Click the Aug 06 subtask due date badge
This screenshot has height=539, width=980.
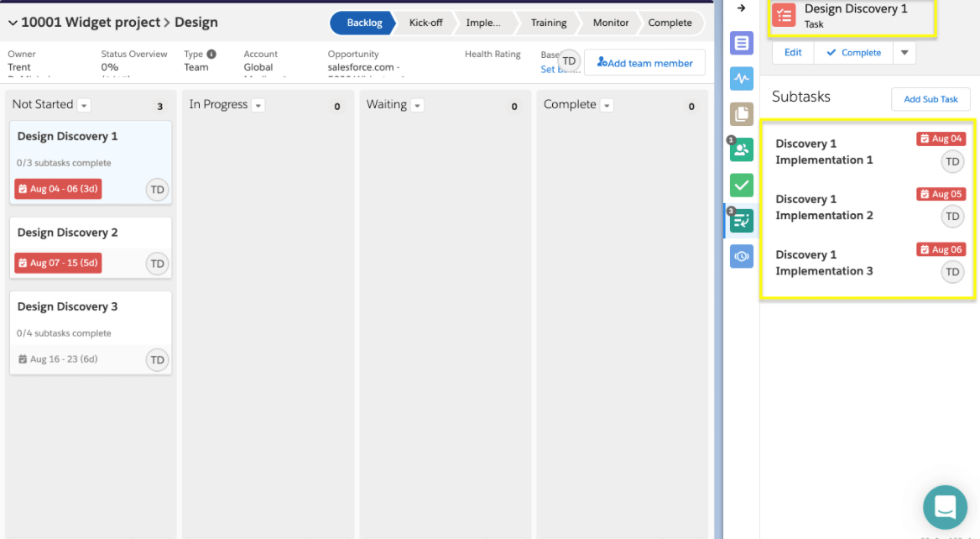[x=941, y=249]
